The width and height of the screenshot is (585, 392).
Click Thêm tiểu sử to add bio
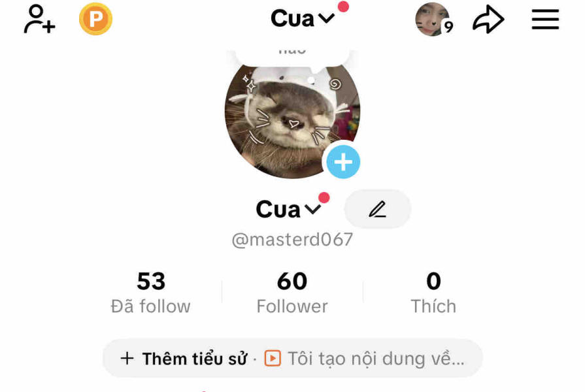(x=184, y=359)
